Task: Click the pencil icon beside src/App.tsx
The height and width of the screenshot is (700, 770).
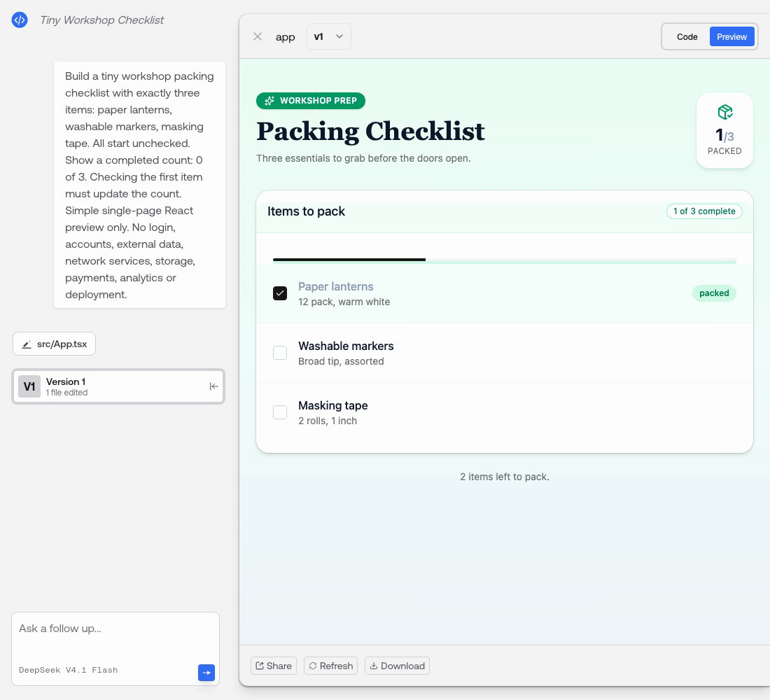Action: click(27, 344)
